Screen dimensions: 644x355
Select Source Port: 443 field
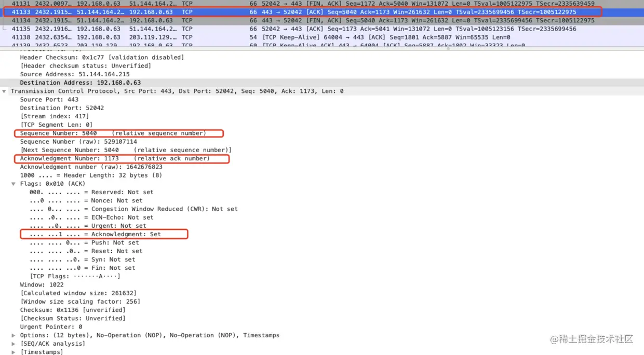coord(49,100)
